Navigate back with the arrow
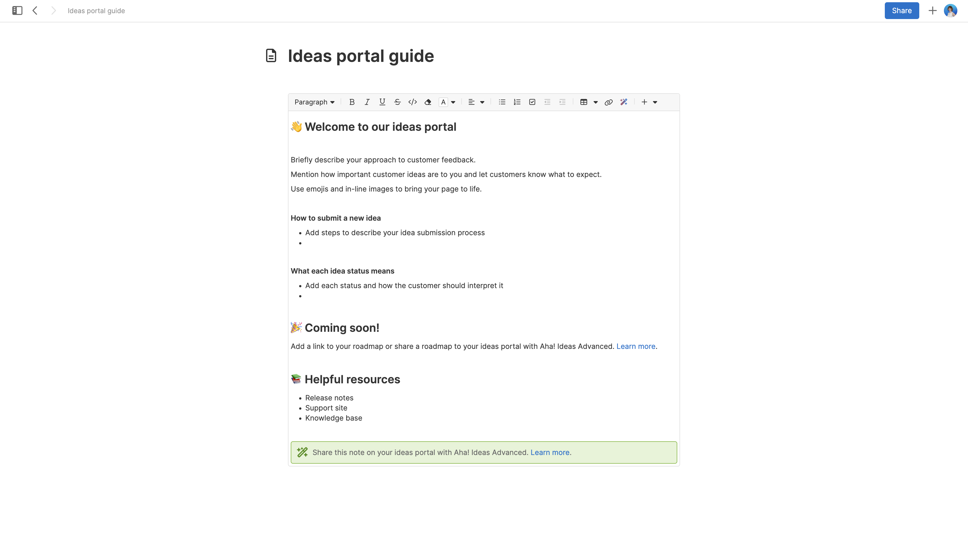 [35, 11]
